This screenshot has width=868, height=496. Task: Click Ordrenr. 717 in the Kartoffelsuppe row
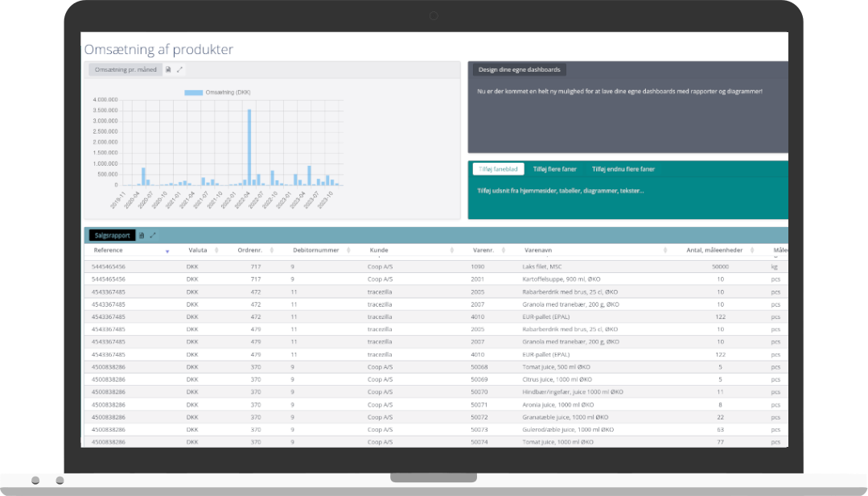[255, 279]
